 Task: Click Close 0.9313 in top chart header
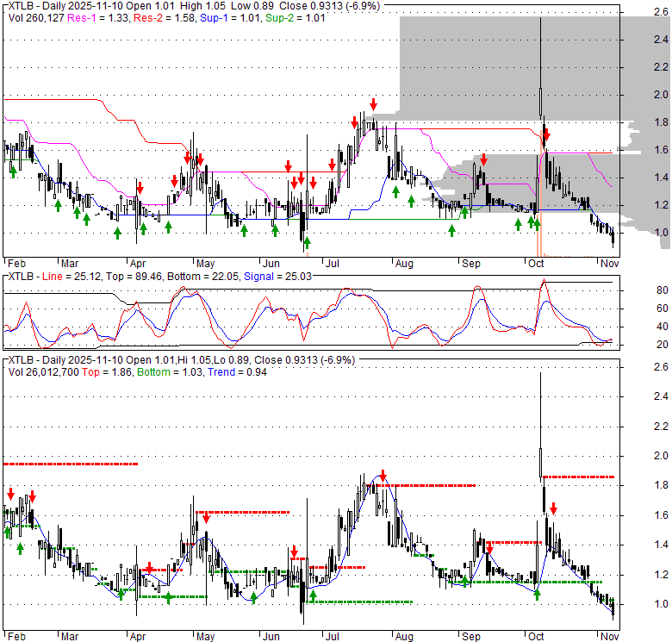314,6
